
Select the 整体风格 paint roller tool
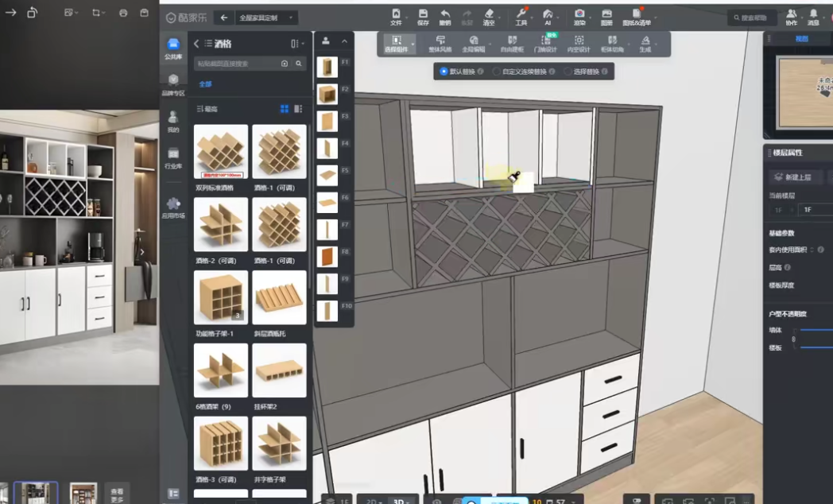(x=440, y=41)
